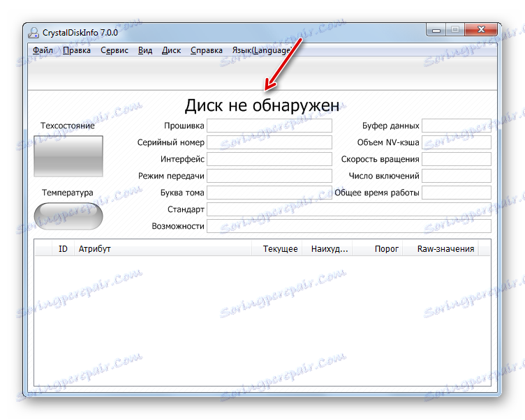The width and height of the screenshot is (525, 420).
Task: Open the Язык(Language) menu
Action: pyautogui.click(x=262, y=50)
